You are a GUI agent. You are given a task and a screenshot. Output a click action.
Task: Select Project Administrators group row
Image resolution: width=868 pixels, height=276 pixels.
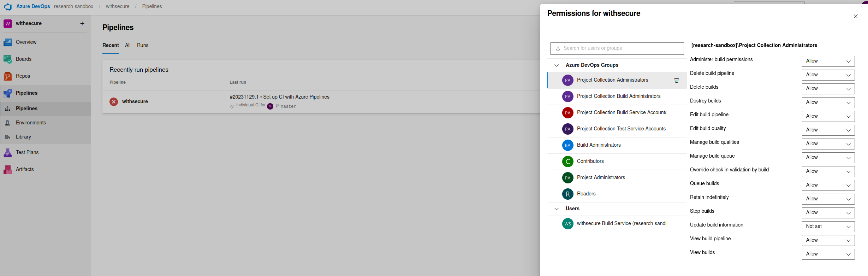pos(617,178)
